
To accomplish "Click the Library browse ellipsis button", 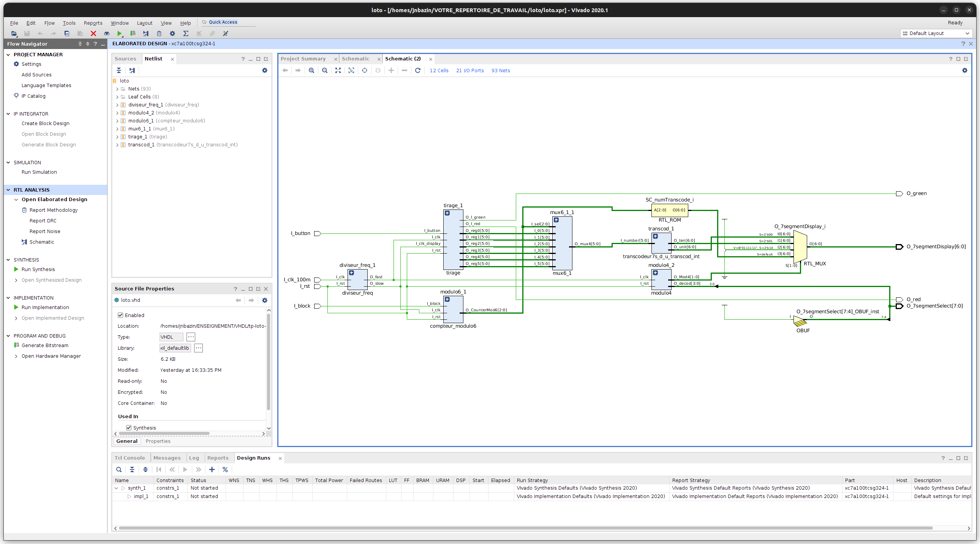I will 199,348.
